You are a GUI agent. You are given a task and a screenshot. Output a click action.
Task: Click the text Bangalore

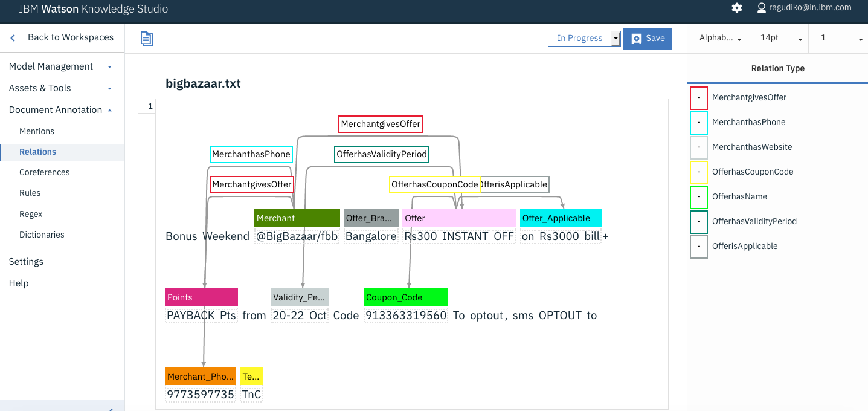click(371, 236)
